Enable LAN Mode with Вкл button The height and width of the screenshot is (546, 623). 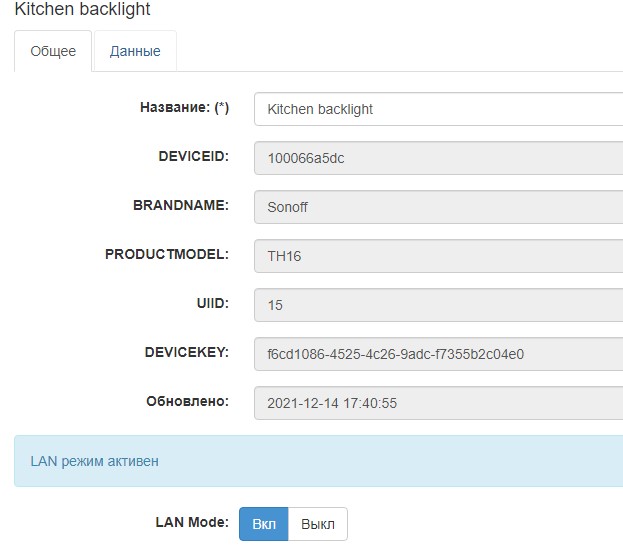(264, 524)
